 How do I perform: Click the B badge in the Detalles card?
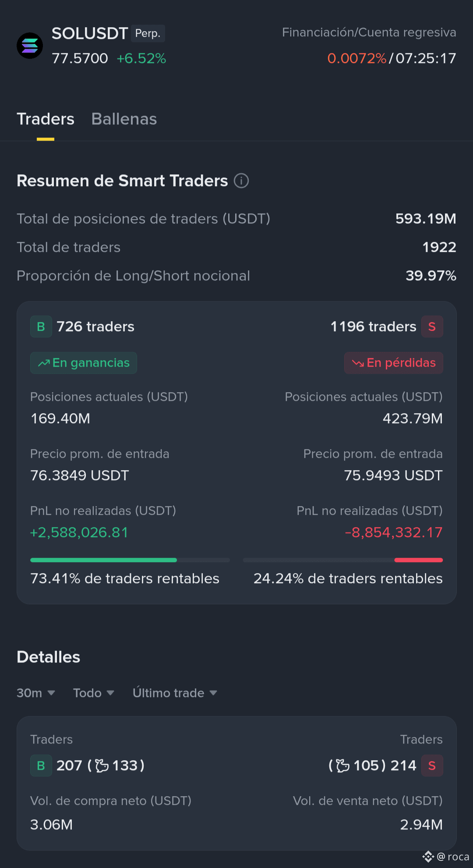(x=41, y=766)
